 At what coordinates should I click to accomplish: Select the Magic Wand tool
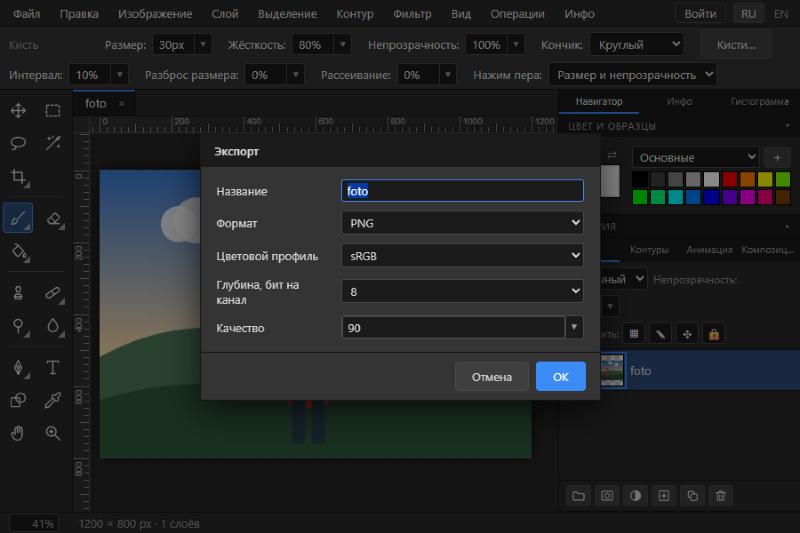pos(53,143)
